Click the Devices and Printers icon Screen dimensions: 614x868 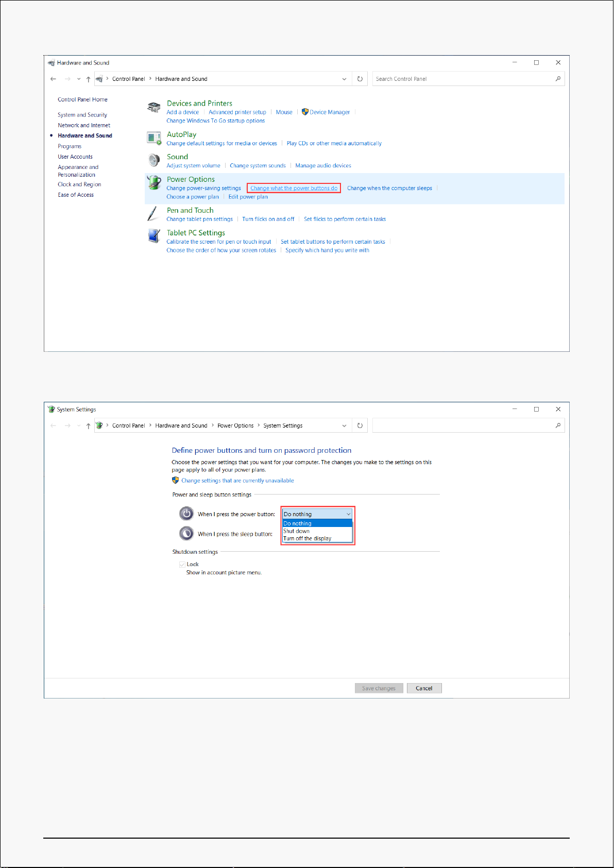153,107
